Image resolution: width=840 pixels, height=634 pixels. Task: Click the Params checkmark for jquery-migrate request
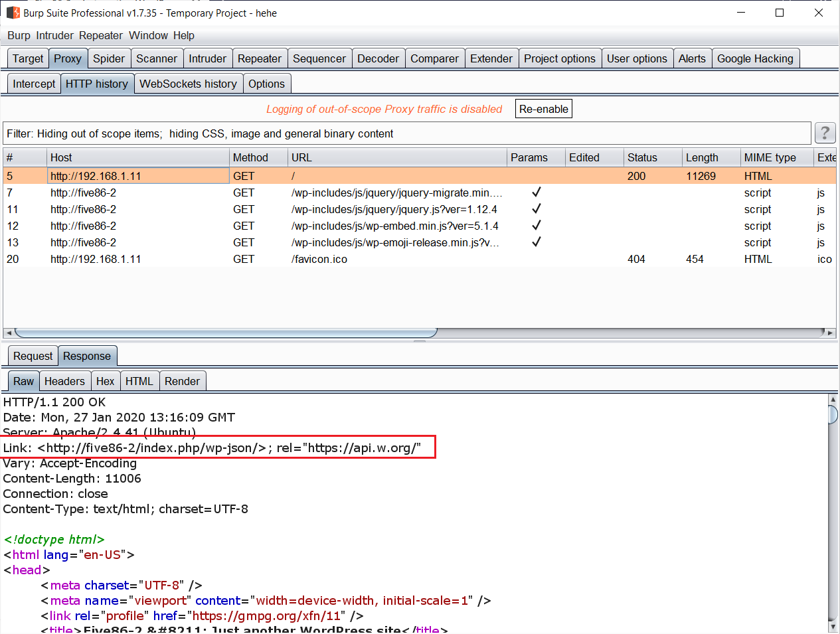click(536, 193)
